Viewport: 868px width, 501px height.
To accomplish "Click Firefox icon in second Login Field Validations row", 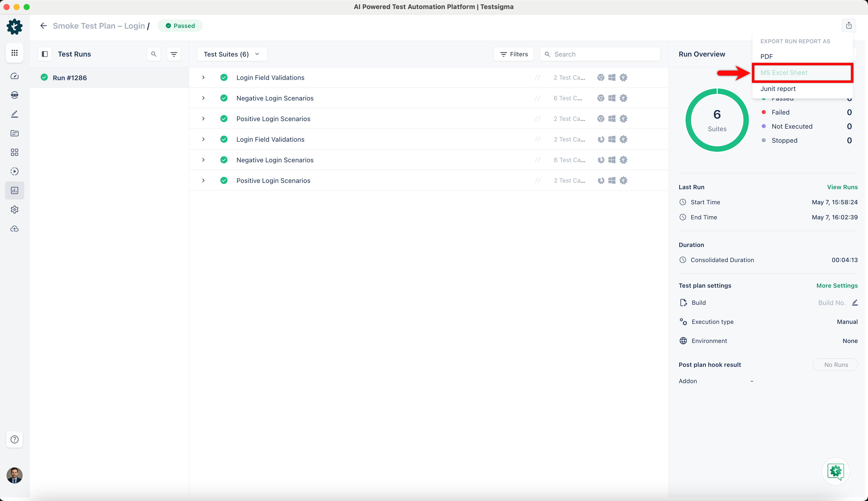I will 601,139.
